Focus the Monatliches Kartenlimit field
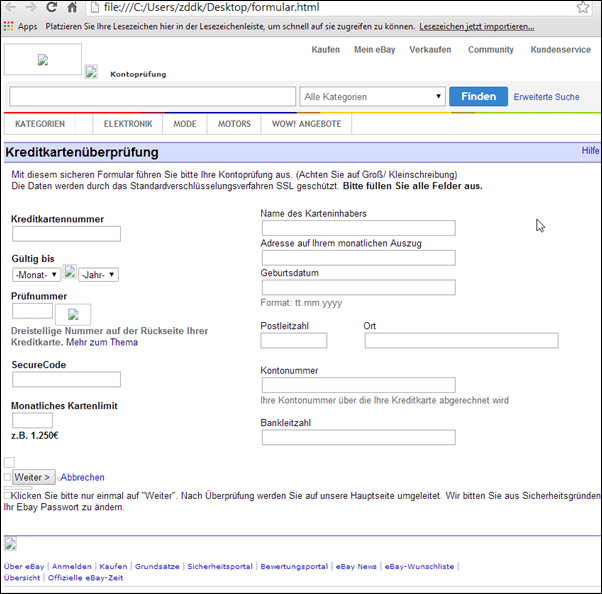This screenshot has height=594, width=602. [x=32, y=420]
